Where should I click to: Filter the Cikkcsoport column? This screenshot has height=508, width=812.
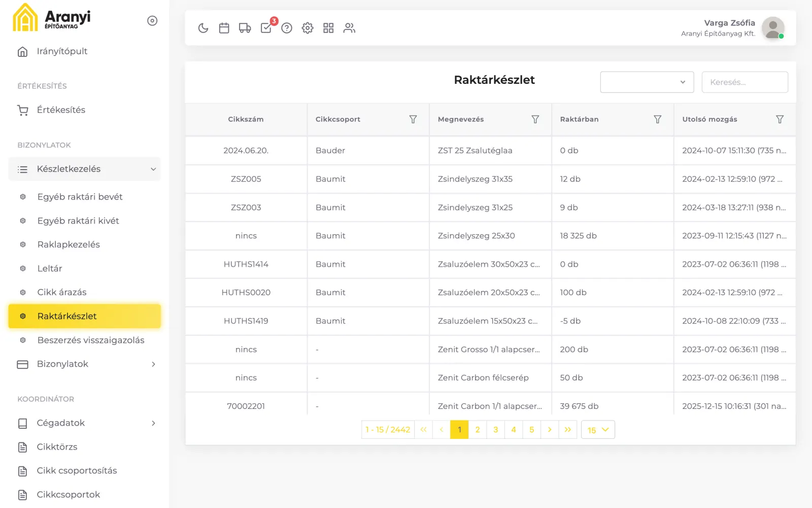click(413, 119)
